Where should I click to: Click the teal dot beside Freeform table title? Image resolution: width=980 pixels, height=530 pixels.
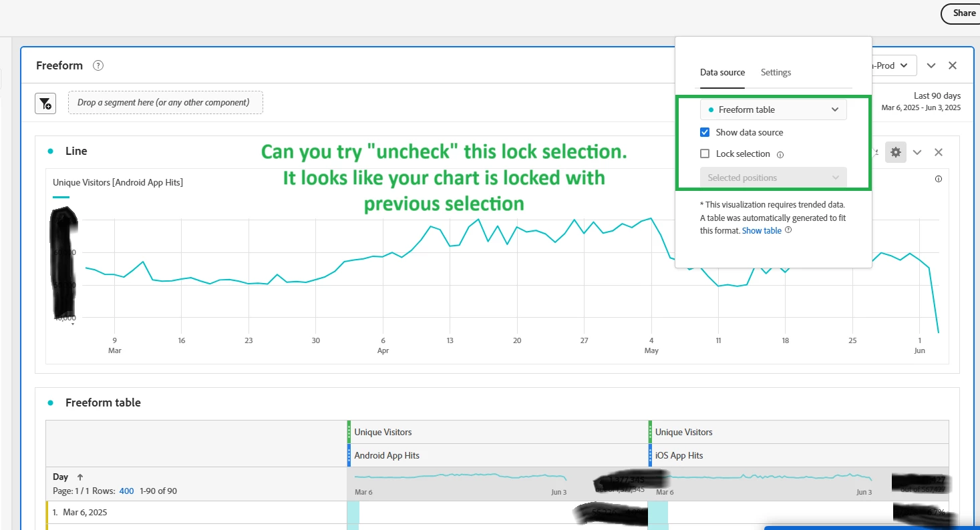click(51, 403)
